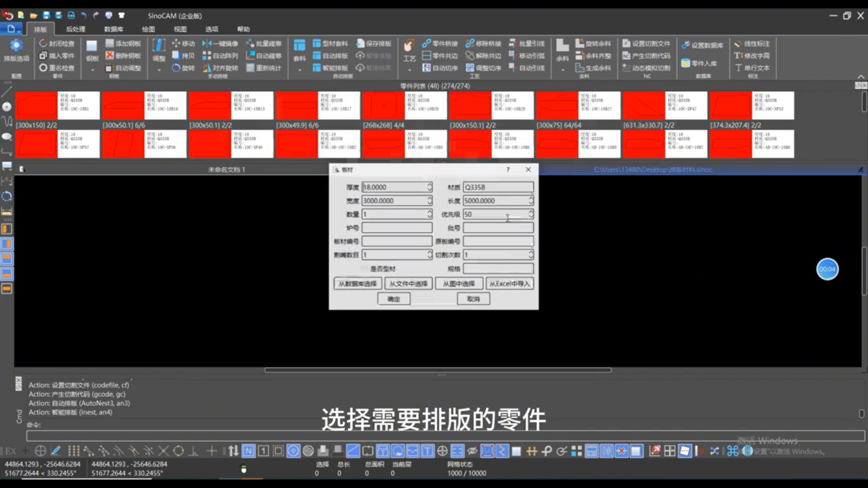Click 从文件中选择 button in dialog
The height and width of the screenshot is (488, 868).
click(408, 283)
